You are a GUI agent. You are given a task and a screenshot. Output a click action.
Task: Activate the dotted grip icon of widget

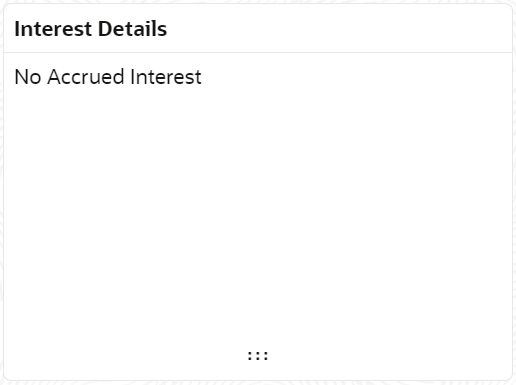click(258, 356)
